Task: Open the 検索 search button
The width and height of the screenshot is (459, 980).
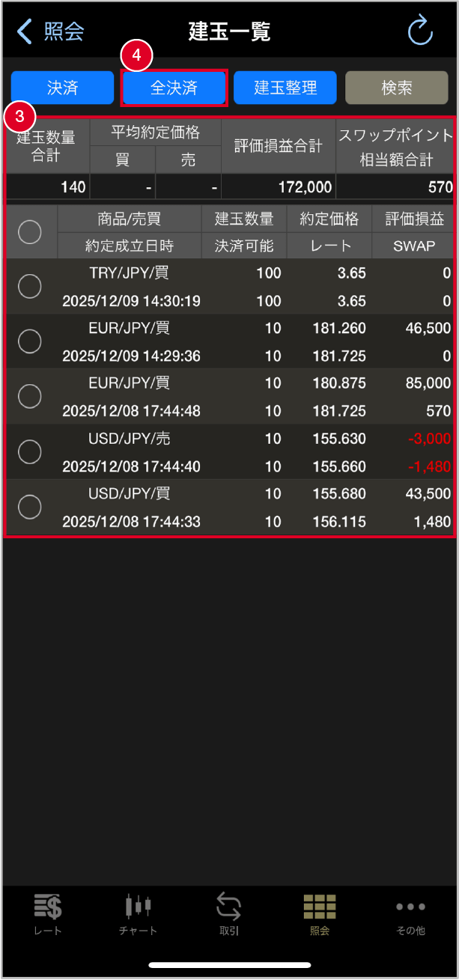Action: (397, 88)
